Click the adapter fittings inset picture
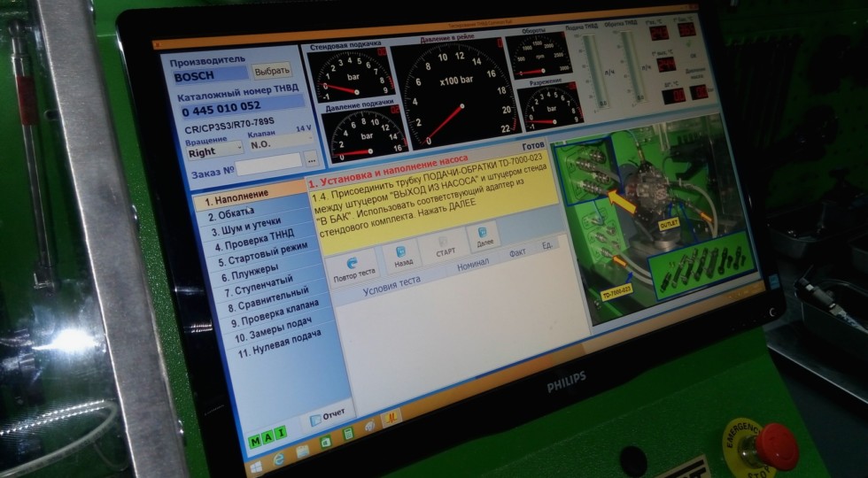Screen dimensions: 868x478 pyautogui.click(x=701, y=267)
